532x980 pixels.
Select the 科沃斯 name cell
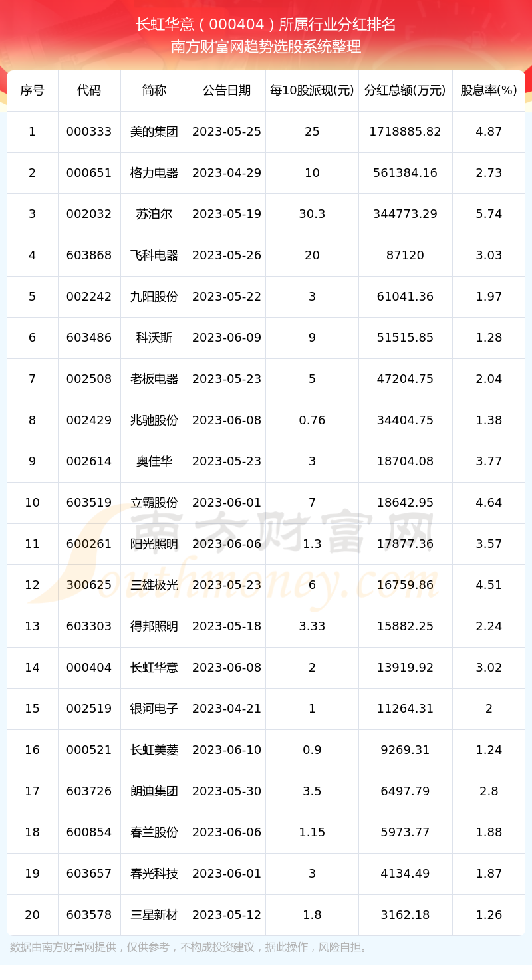coord(154,338)
